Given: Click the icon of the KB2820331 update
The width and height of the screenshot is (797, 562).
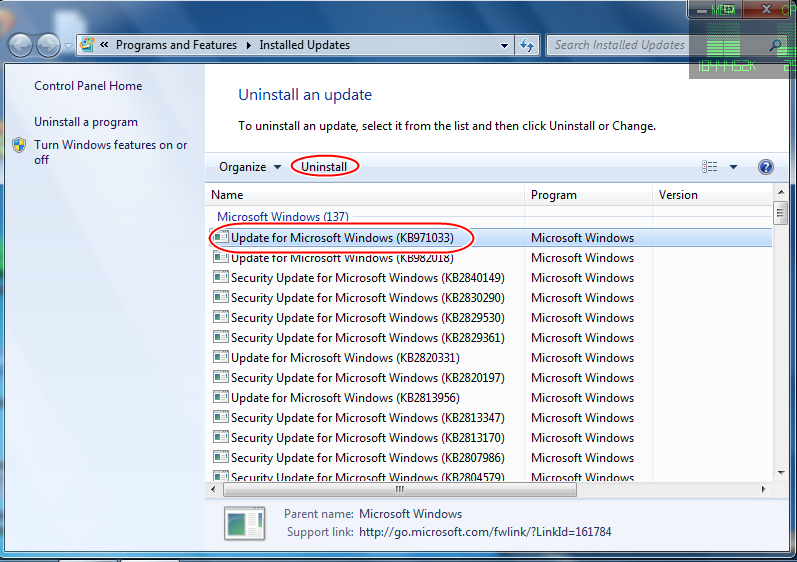Looking at the screenshot, I should [221, 357].
